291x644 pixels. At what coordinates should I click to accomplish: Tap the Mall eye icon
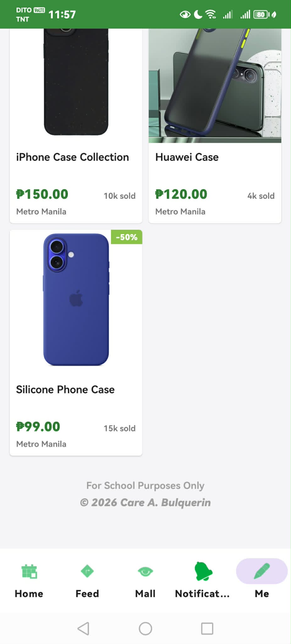(x=145, y=571)
